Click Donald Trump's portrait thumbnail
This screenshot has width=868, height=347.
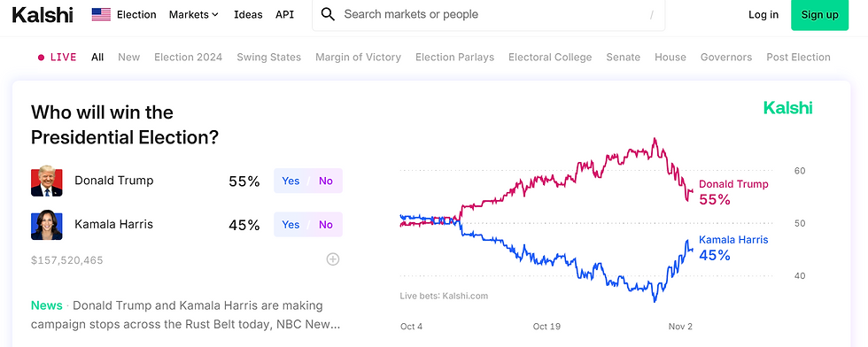46,181
